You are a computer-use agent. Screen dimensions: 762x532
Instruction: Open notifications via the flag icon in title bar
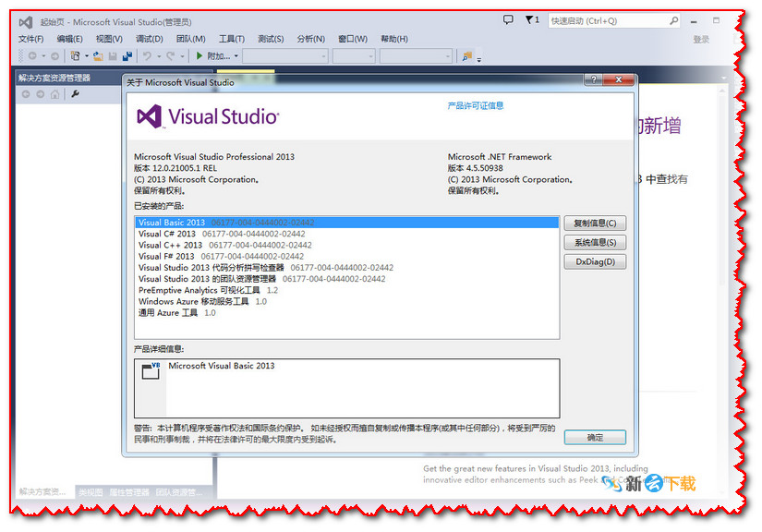(529, 18)
